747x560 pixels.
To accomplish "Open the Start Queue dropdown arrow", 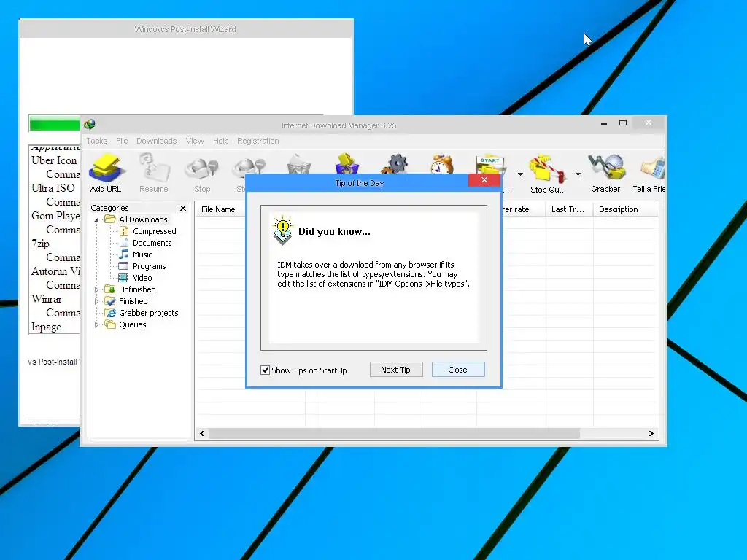I will pyautogui.click(x=520, y=174).
